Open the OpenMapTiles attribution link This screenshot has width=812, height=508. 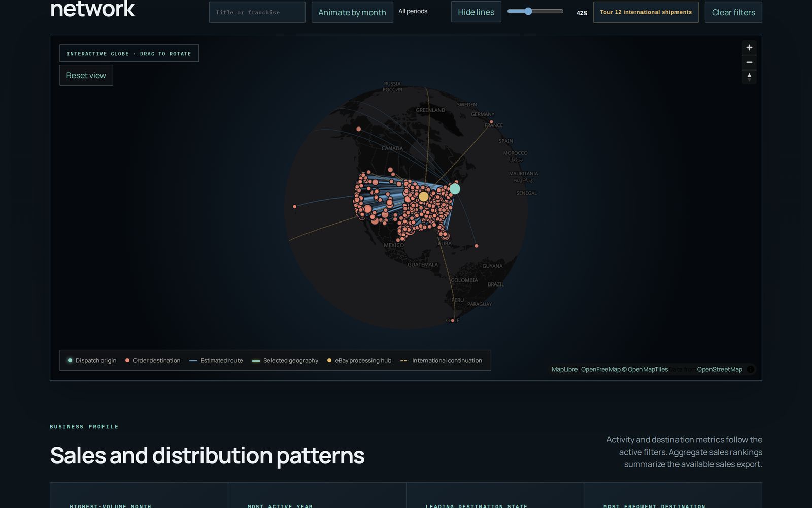tap(645, 369)
